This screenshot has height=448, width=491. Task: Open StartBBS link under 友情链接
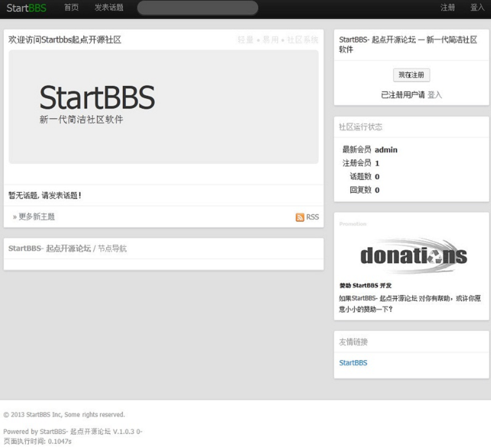pyautogui.click(x=353, y=363)
